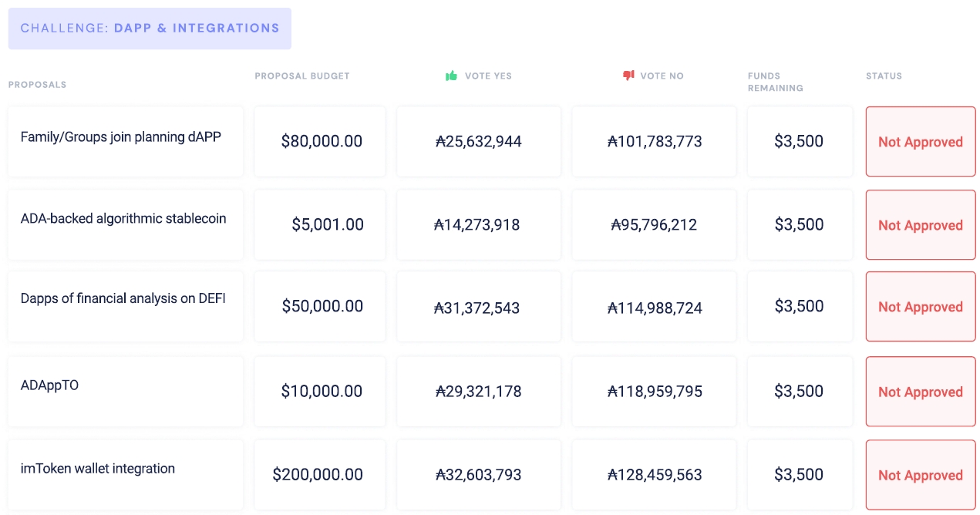
Task: Click the Proposal Budget column header
Action: coord(302,76)
